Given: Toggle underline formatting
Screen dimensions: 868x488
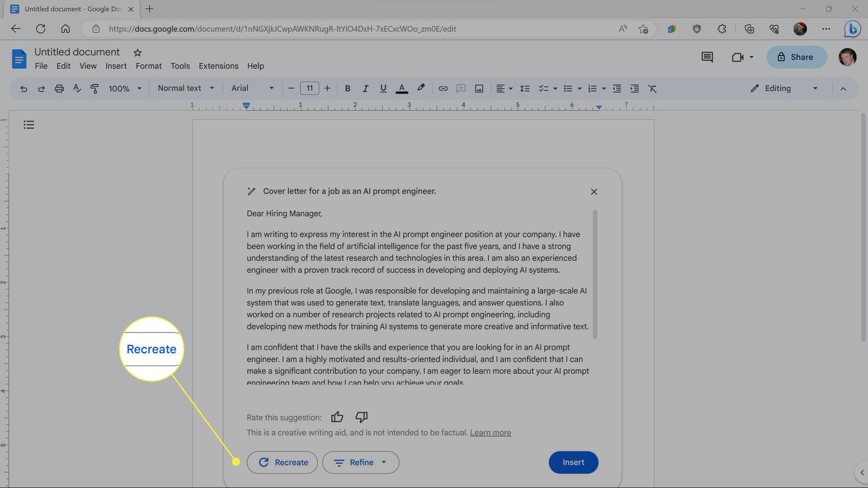Looking at the screenshot, I should pyautogui.click(x=383, y=88).
